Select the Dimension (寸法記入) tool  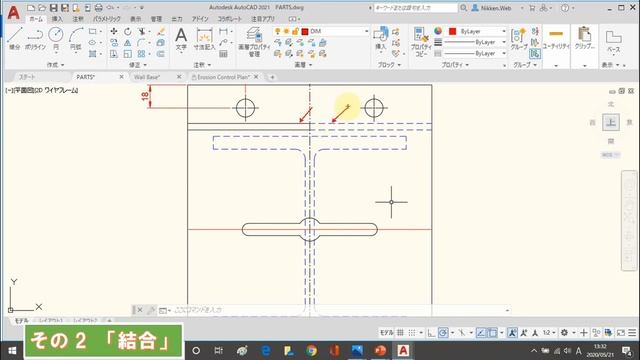(x=204, y=38)
